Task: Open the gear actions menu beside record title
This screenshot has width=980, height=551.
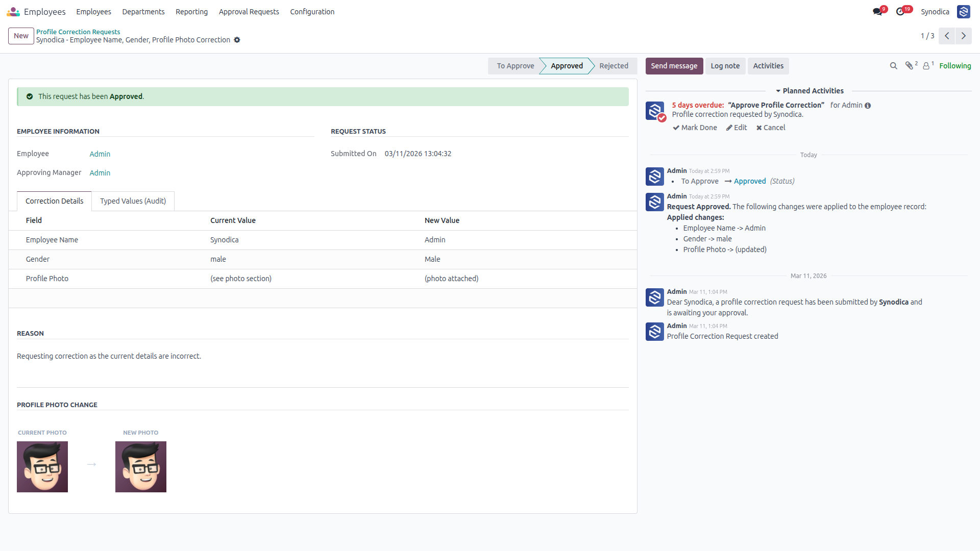Action: (237, 40)
